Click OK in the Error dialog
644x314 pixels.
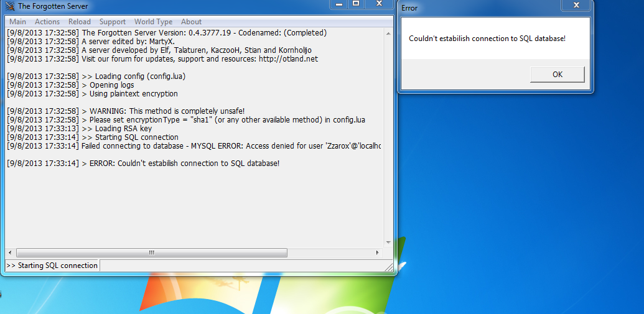(x=558, y=74)
